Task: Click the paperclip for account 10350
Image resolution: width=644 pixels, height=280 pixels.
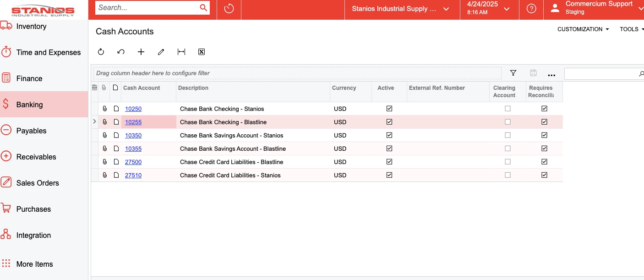Action: click(x=104, y=135)
